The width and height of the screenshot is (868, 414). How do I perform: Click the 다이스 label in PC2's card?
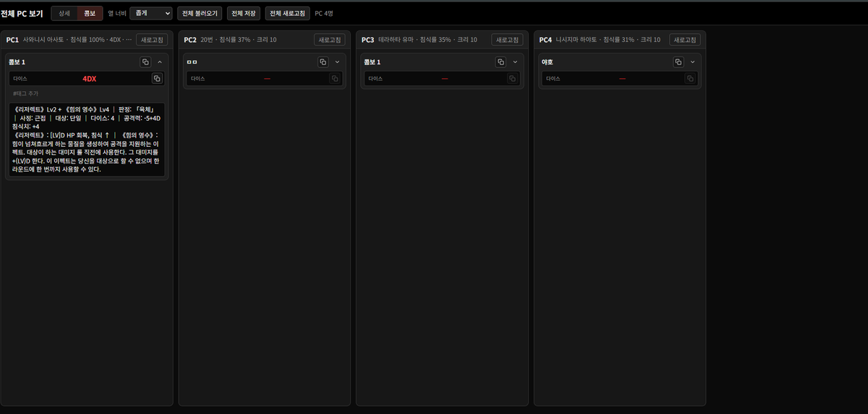coord(197,78)
